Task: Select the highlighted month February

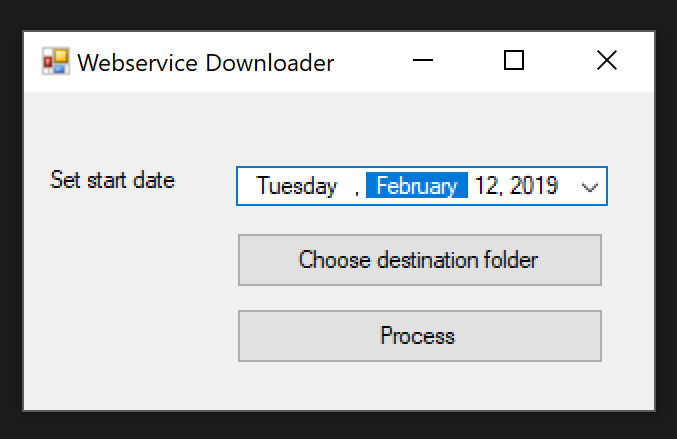Action: click(417, 186)
